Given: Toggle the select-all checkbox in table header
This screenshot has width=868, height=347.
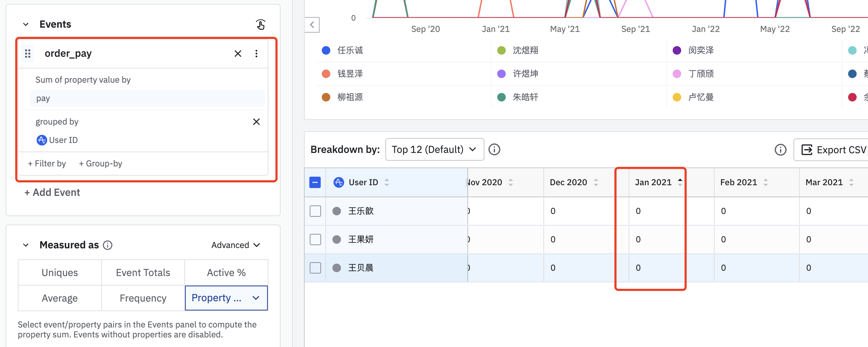Looking at the screenshot, I should (315, 182).
